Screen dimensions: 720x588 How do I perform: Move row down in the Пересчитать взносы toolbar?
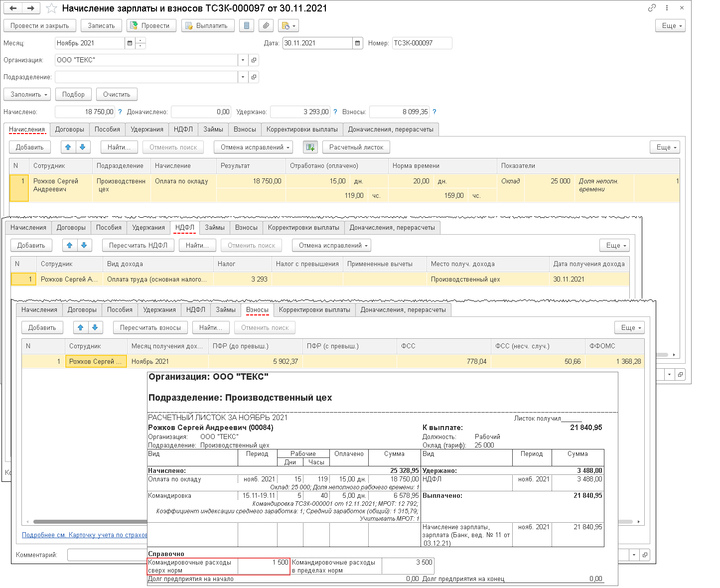coord(95,327)
